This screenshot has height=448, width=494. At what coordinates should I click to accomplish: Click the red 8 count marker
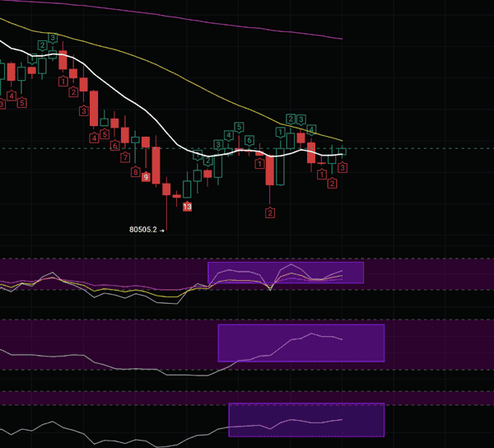pos(135,171)
